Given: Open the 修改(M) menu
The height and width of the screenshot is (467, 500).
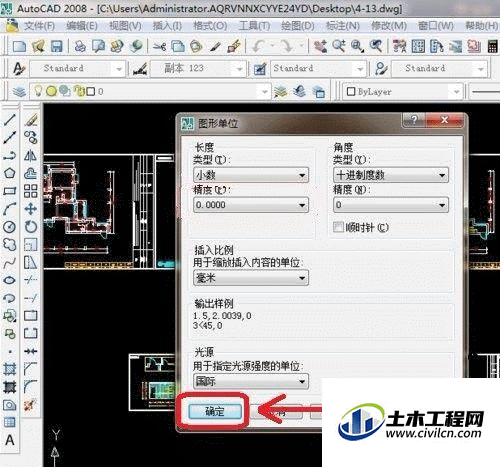Looking at the screenshot, I should point(389,26).
